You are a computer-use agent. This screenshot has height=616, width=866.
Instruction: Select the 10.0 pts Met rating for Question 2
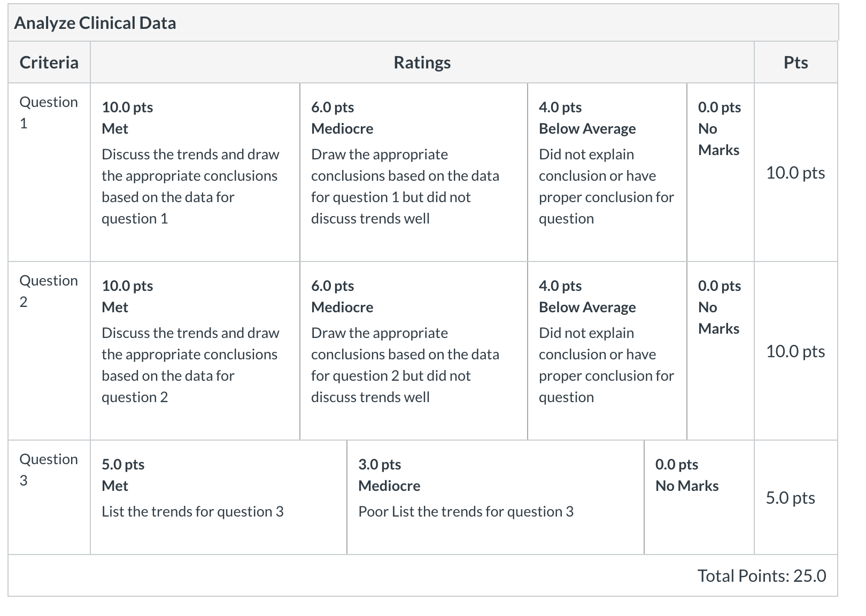point(195,351)
